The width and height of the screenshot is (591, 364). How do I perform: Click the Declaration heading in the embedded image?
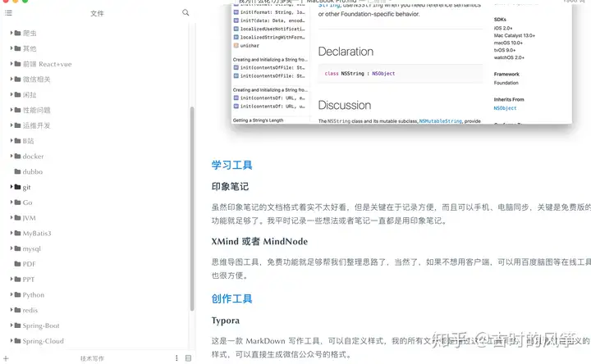346,52
